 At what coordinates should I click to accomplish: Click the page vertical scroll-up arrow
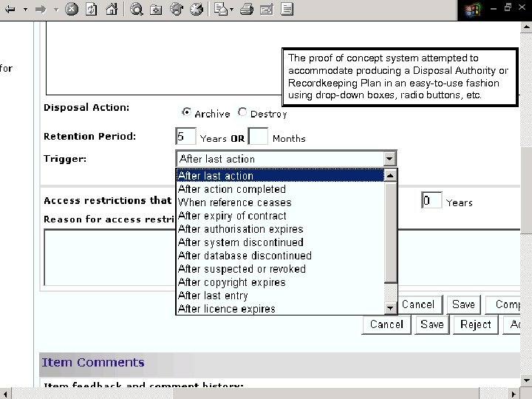(x=526, y=27)
